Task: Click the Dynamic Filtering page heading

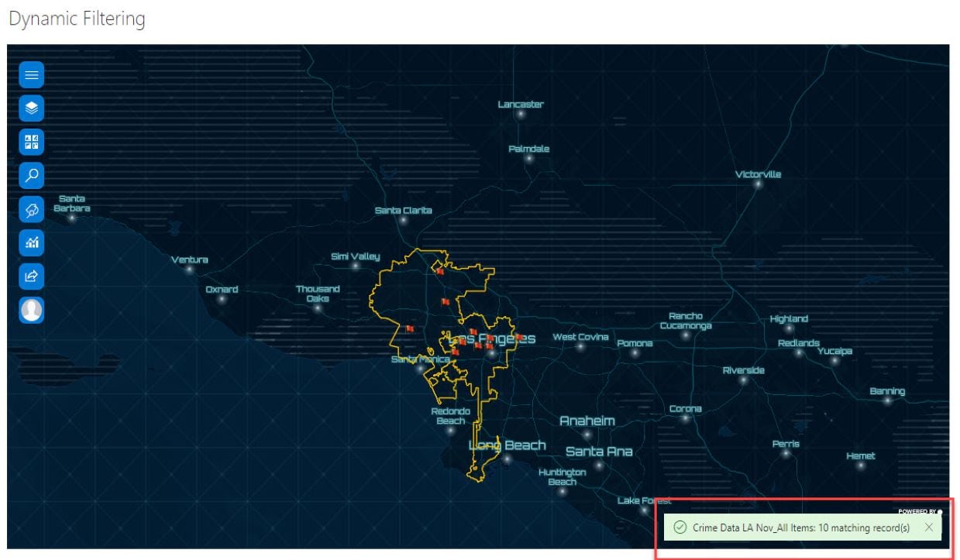Action: pos(77,19)
